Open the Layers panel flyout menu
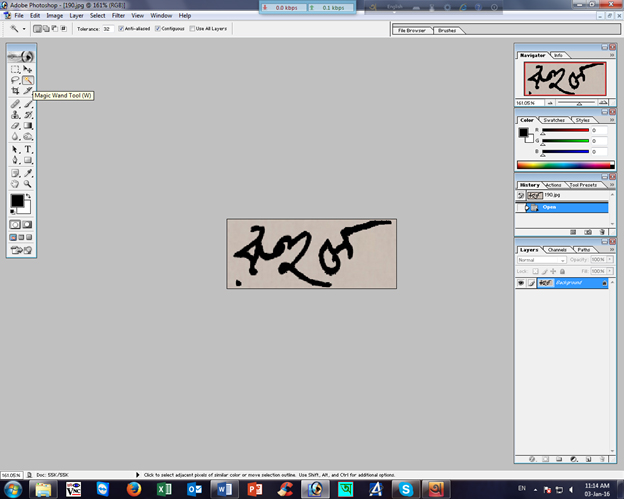Screen dimensions: 624x499 pyautogui.click(x=612, y=250)
